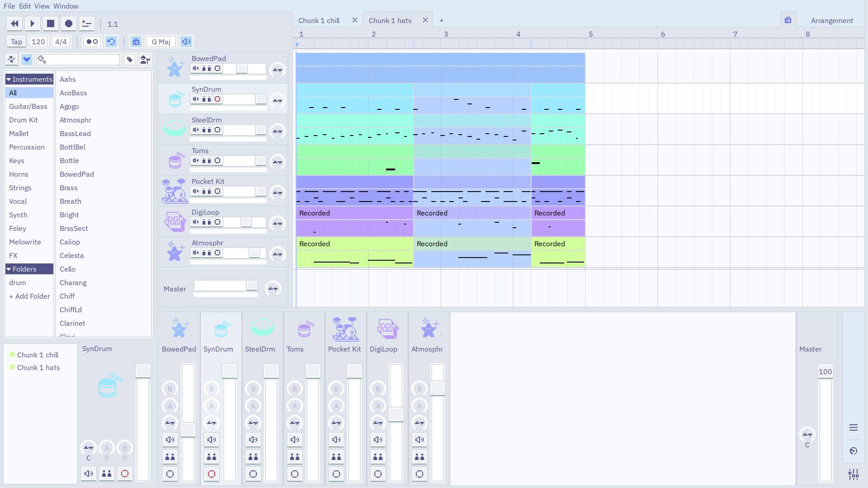Image resolution: width=868 pixels, height=488 pixels.
Task: Click the user presets icon next to the search field
Action: pos(145,59)
